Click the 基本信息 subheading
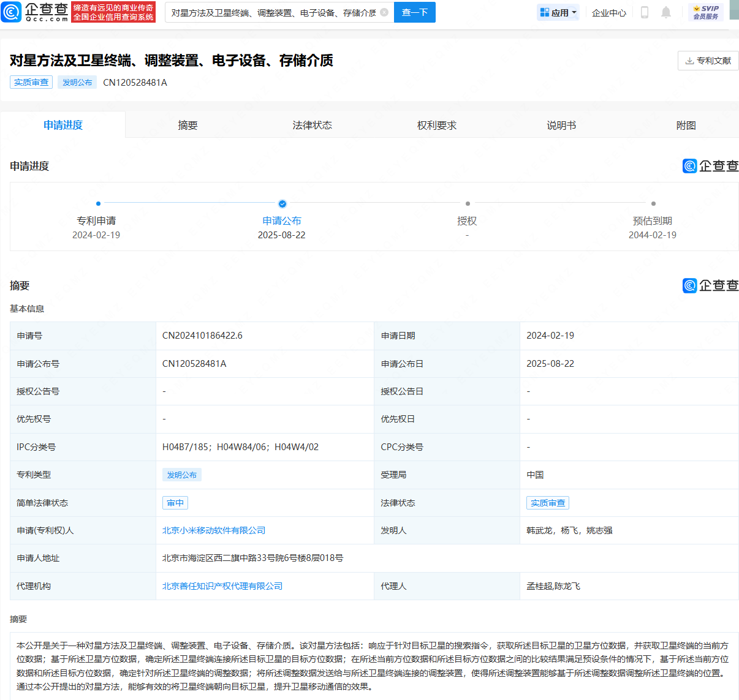 (27, 309)
